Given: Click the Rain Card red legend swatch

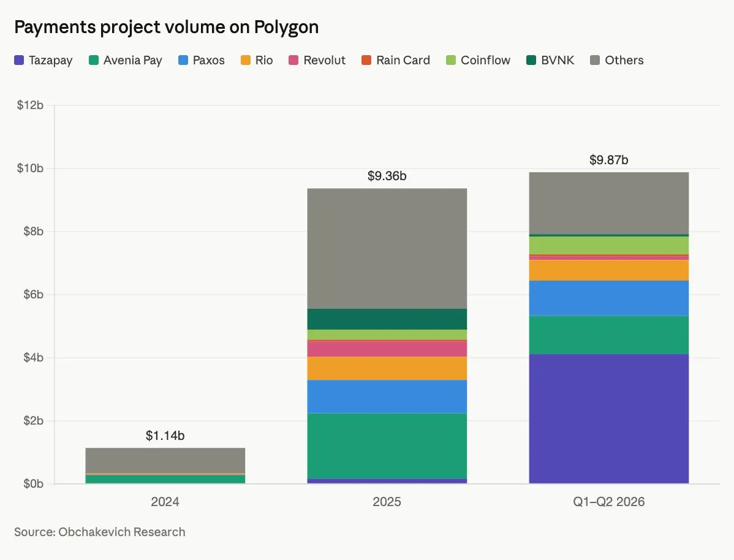Looking at the screenshot, I should (x=366, y=60).
